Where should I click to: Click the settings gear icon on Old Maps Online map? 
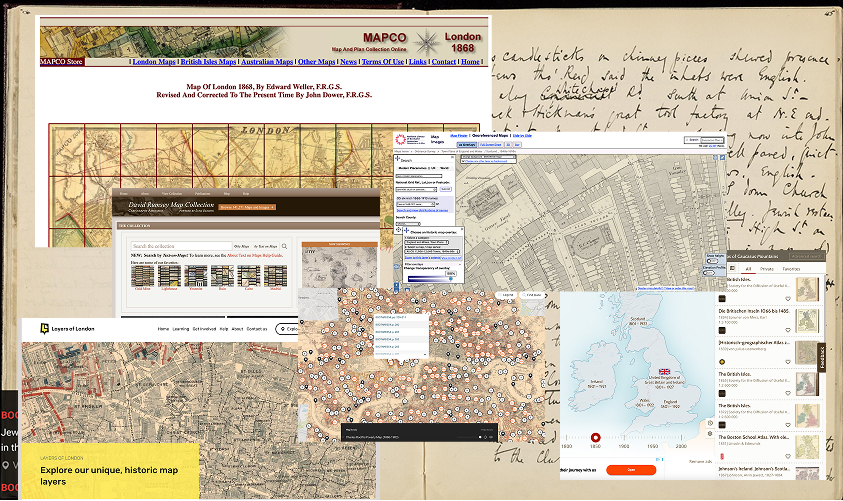coord(710,433)
